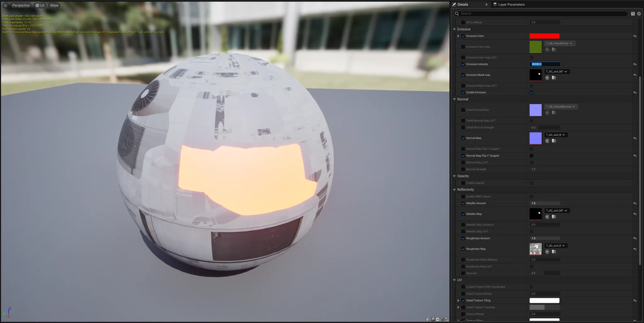The height and width of the screenshot is (323, 644).
Task: Expand the Detail Texture Tiling property
Action: [x=458, y=300]
